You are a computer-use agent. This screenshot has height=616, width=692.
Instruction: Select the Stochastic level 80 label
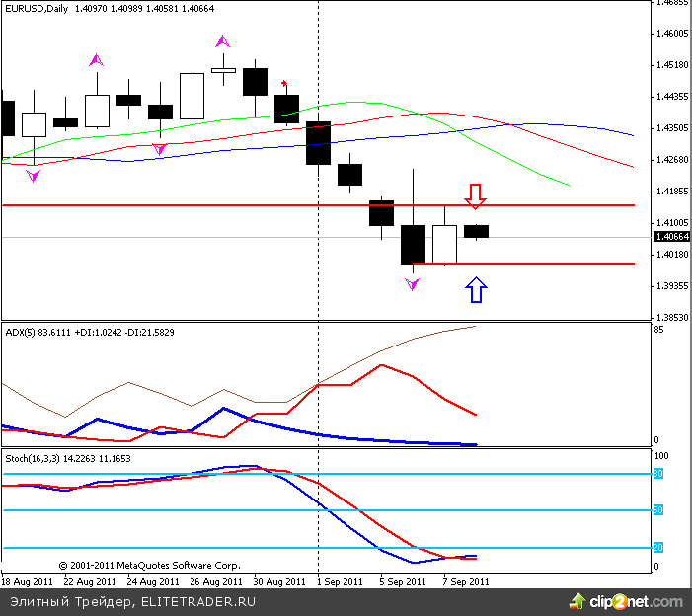pyautogui.click(x=657, y=474)
